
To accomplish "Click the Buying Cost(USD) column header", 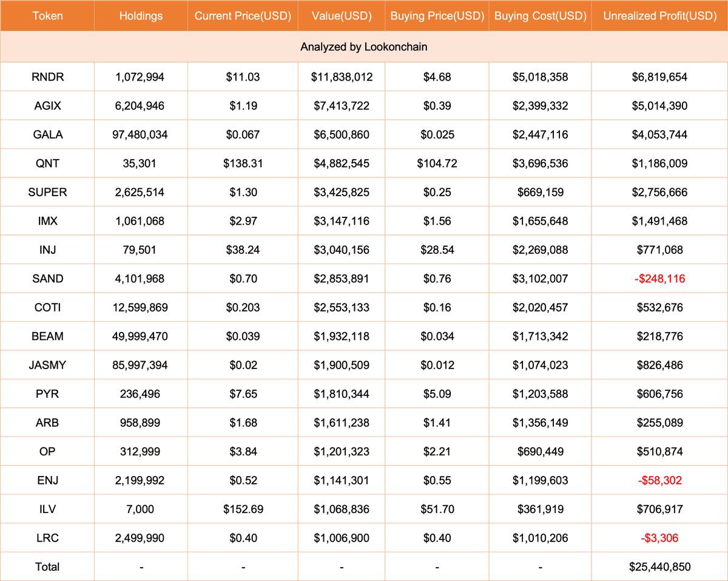I will [541, 16].
